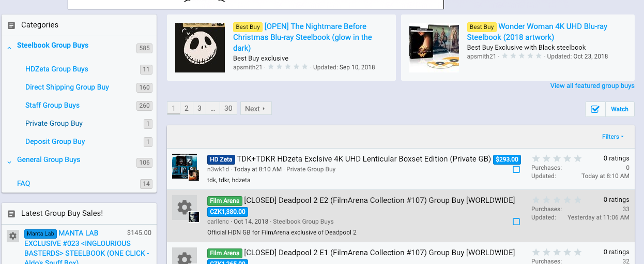Viewport: 644px width, 264px height.
Task: Click the HD Zeta prefix label
Action: (221, 159)
